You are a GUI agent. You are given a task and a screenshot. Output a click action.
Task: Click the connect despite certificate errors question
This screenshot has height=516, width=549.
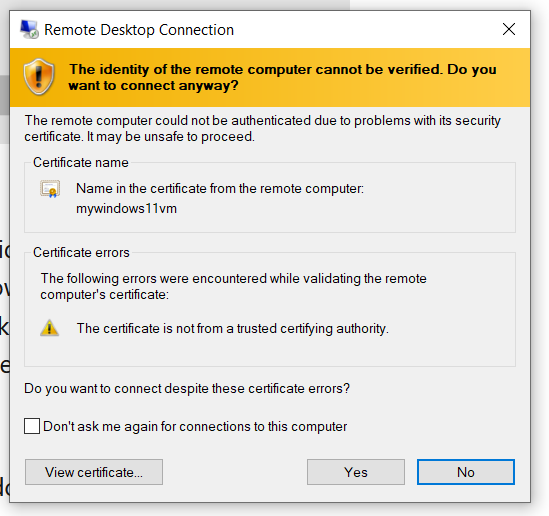coord(187,389)
